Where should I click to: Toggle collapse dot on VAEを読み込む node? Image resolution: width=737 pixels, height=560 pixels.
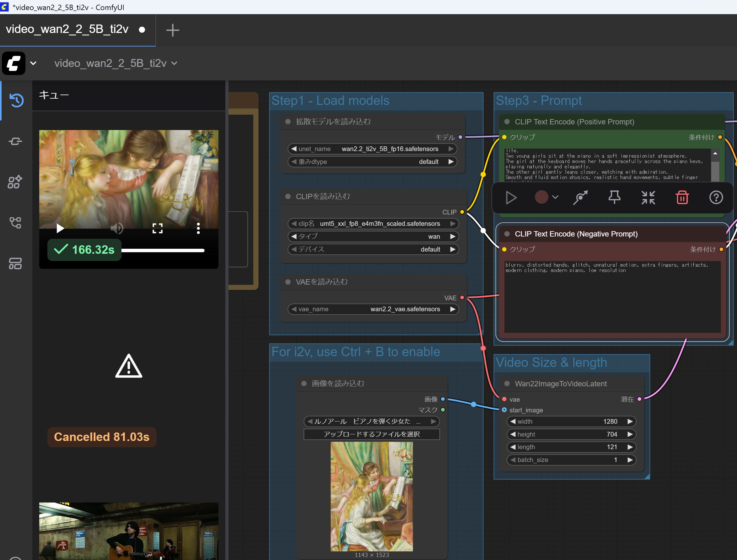tap(288, 282)
